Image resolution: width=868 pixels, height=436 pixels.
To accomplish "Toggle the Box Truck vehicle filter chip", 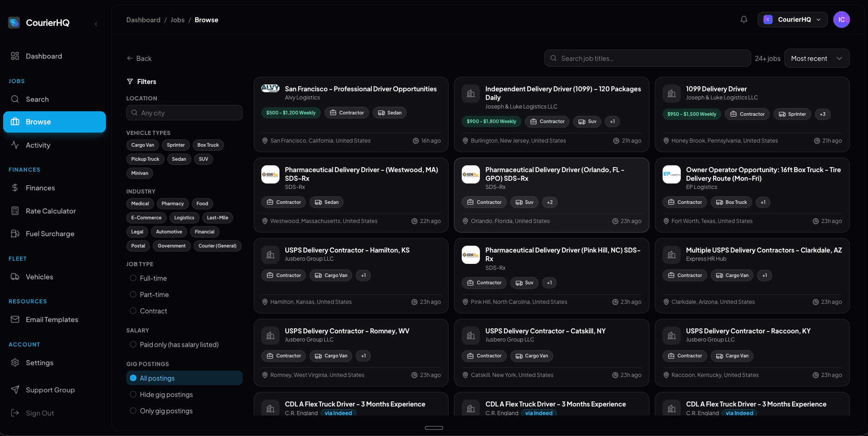I will [208, 145].
